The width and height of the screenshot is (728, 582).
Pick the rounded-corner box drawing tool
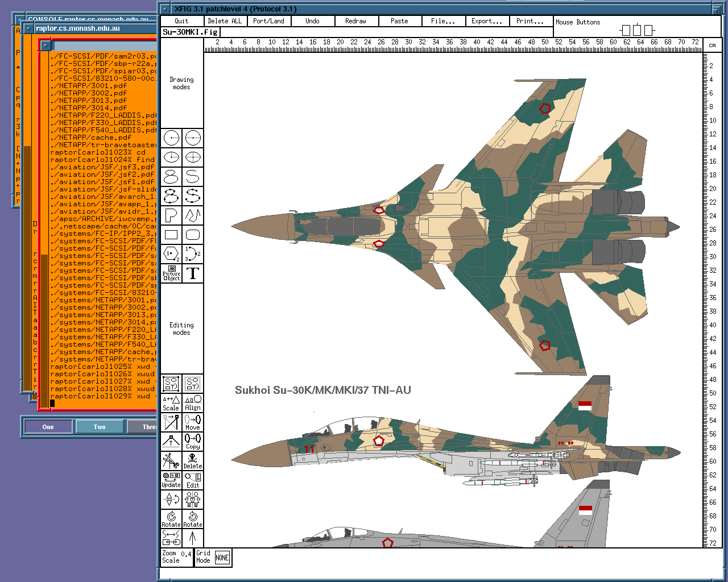click(x=193, y=235)
